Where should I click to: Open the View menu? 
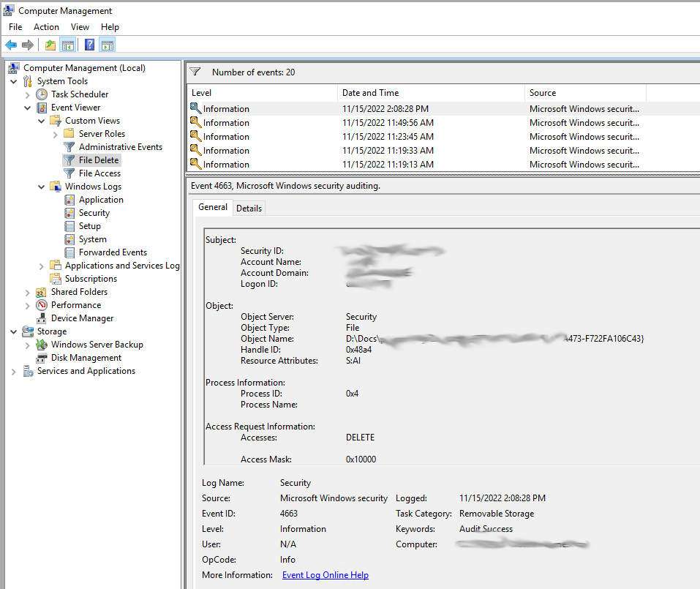[x=80, y=26]
